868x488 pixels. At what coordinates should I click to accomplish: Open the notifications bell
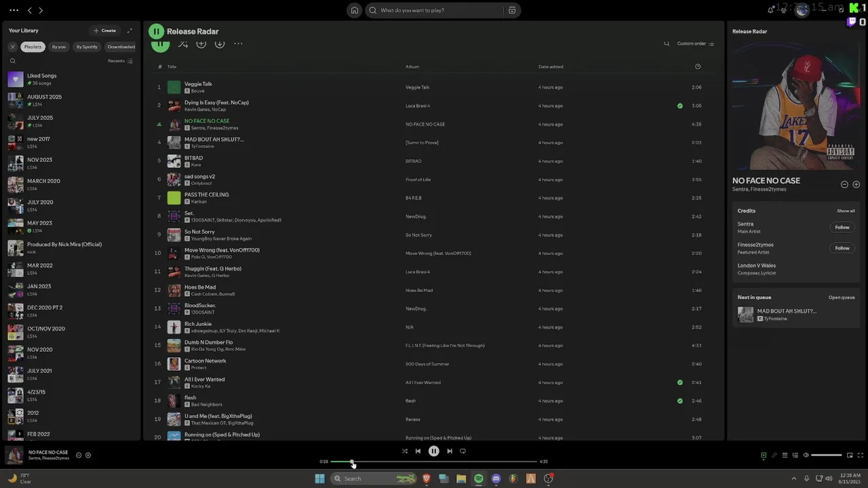(x=770, y=10)
